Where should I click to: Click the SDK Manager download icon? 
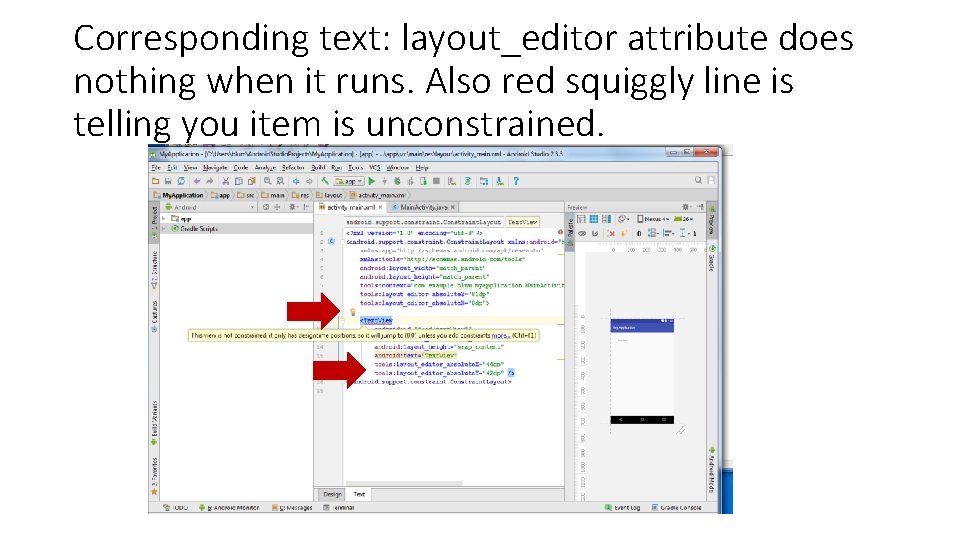pos(500,181)
